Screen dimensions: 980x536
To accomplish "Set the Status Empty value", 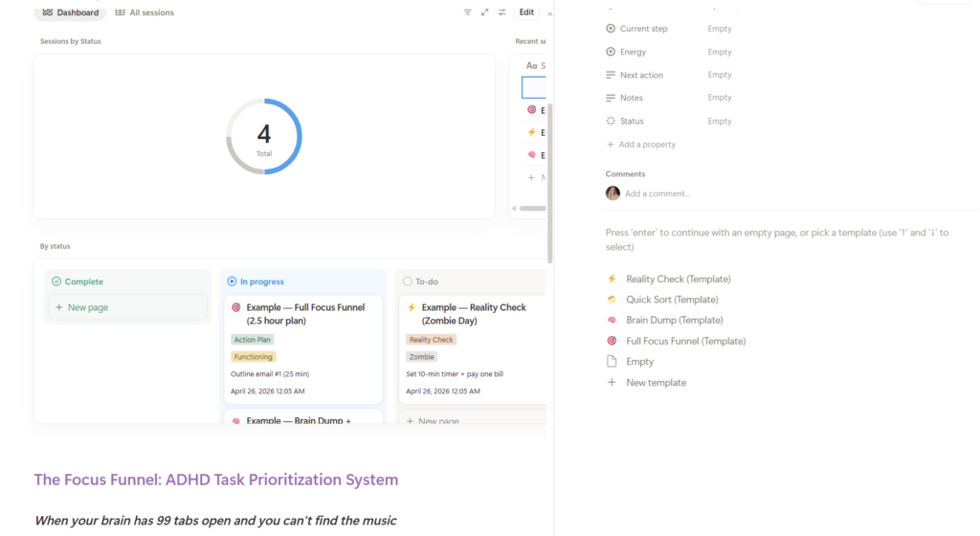I will click(x=720, y=122).
